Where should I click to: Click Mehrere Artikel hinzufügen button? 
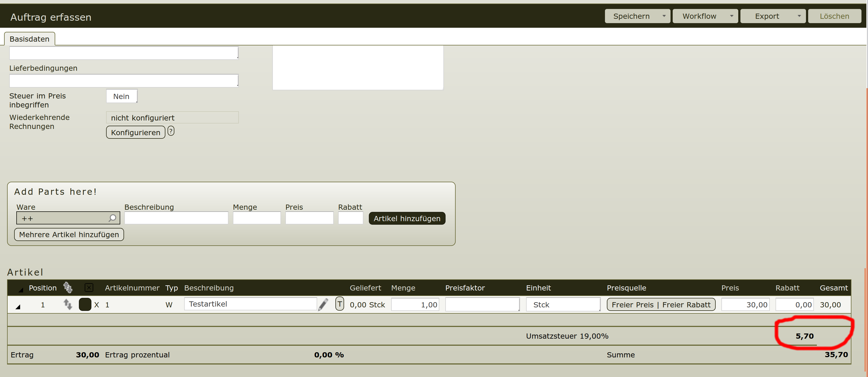tap(69, 234)
